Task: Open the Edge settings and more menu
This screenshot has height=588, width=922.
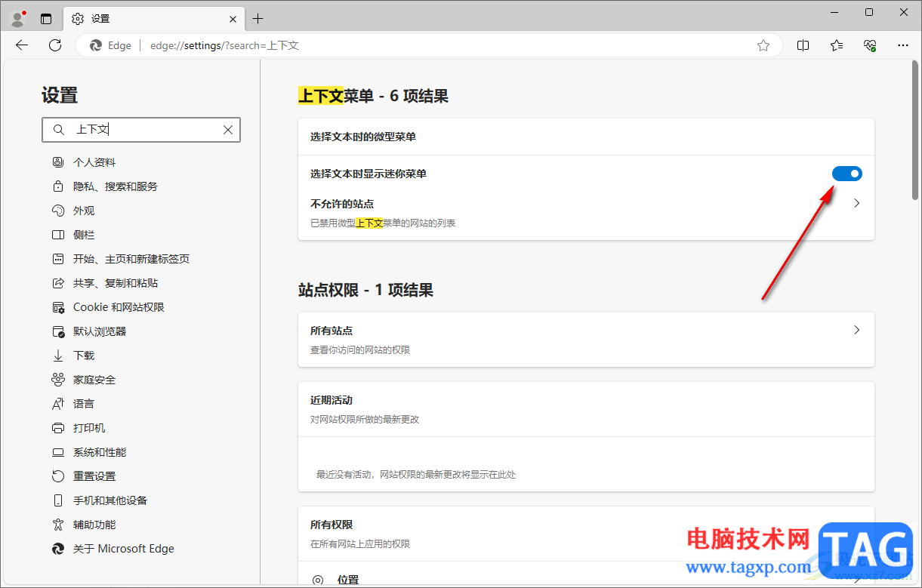Action: coord(903,45)
